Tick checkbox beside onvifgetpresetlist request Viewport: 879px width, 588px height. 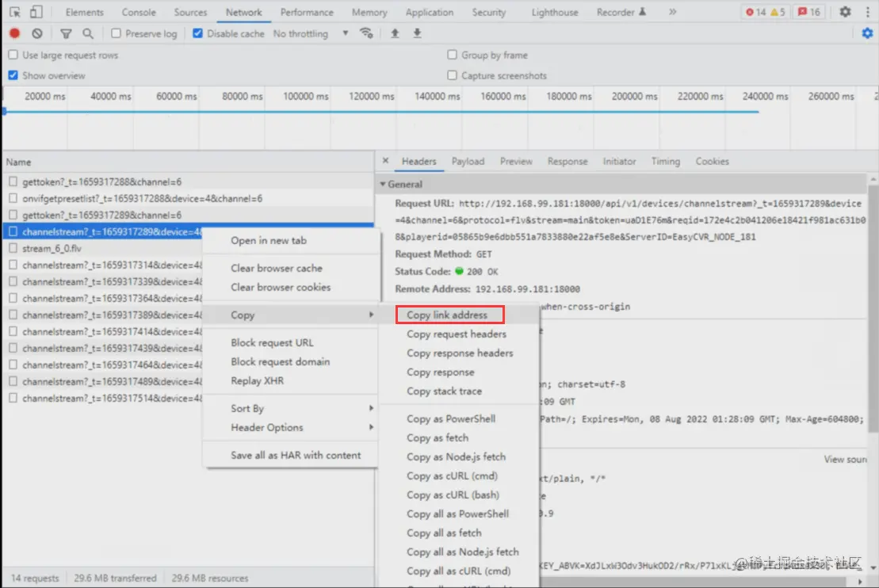13,198
